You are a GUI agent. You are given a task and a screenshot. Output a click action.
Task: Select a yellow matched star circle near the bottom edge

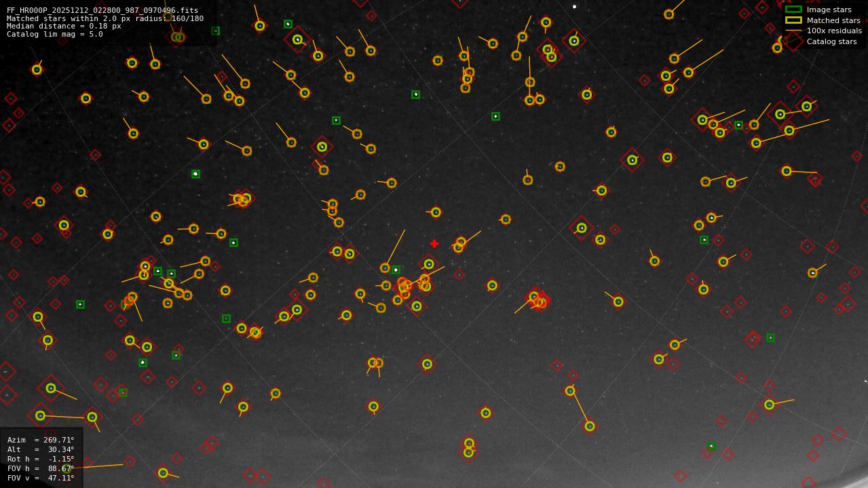click(163, 474)
